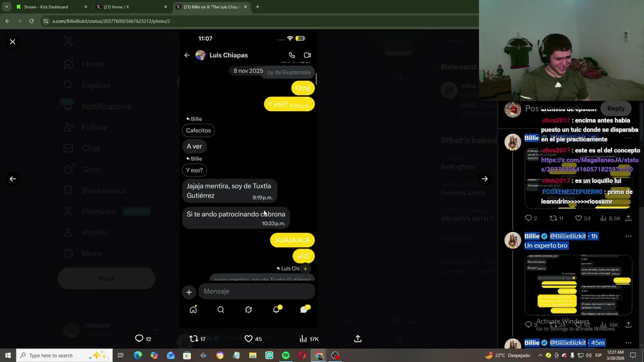This screenshot has width=644, height=362.
Task: Open volume control in system tray
Action: tap(588, 355)
